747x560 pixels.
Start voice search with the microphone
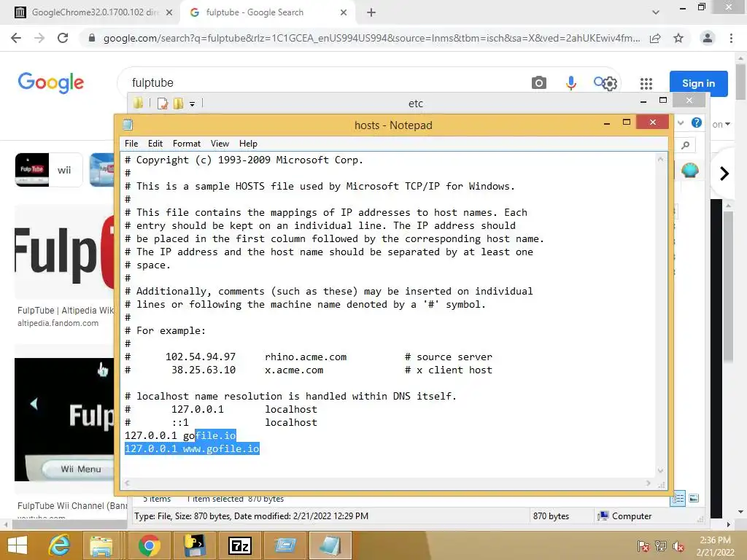(570, 83)
